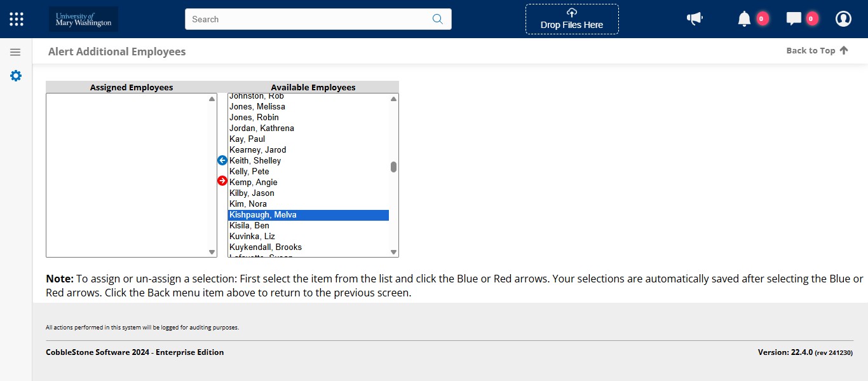
Task: Open messages via the chat bubble icon
Action: [793, 18]
